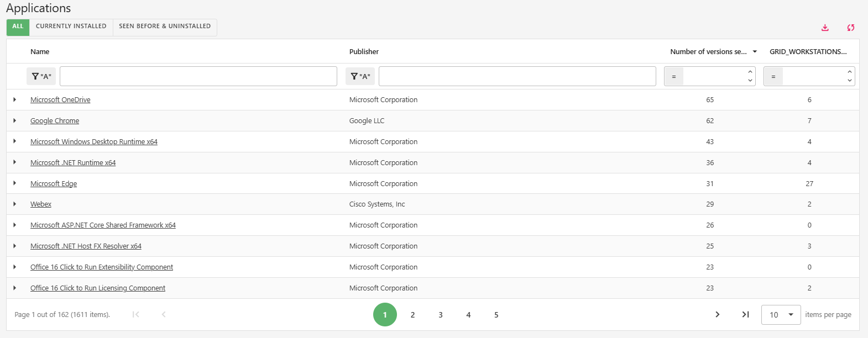Increase the Number of versions filter value
This screenshot has width=868, height=338.
pos(750,72)
